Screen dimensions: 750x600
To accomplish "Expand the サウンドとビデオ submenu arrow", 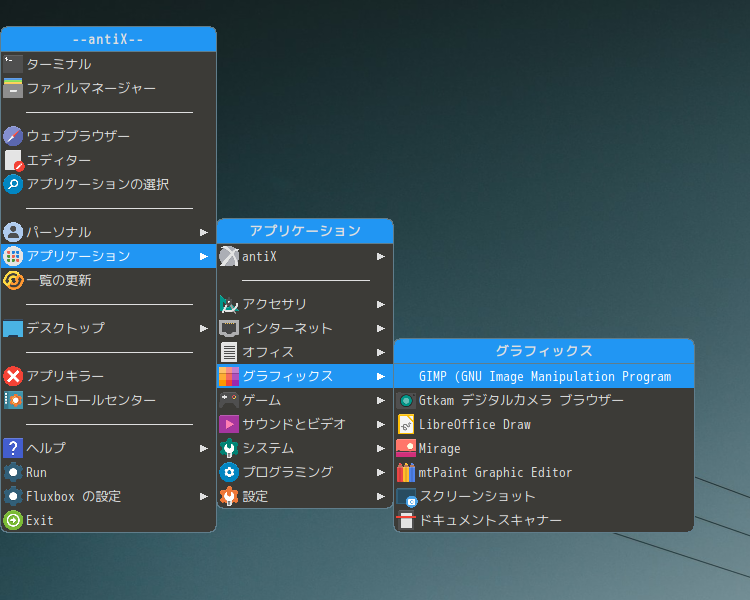I will pos(381,424).
